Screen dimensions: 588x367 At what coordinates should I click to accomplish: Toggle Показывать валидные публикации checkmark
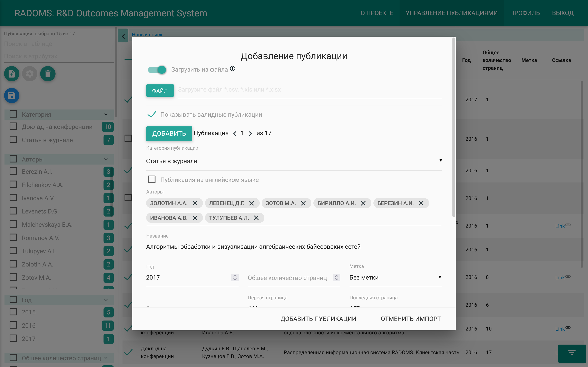tap(152, 114)
